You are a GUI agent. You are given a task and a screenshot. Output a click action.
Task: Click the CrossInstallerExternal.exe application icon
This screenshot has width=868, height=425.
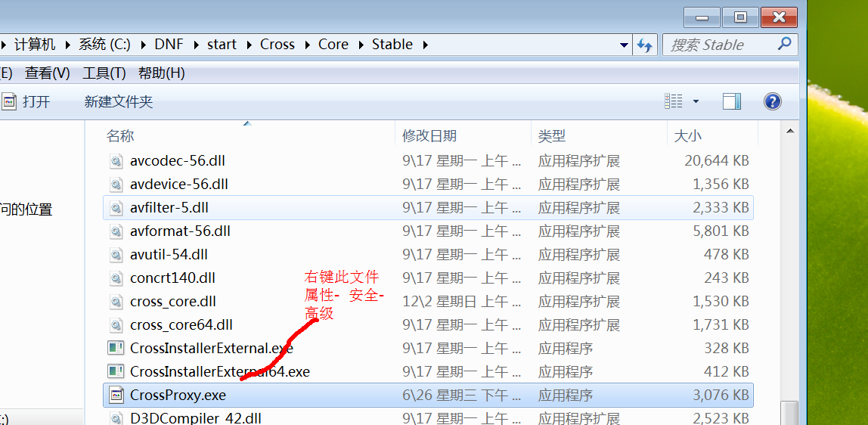coord(116,348)
